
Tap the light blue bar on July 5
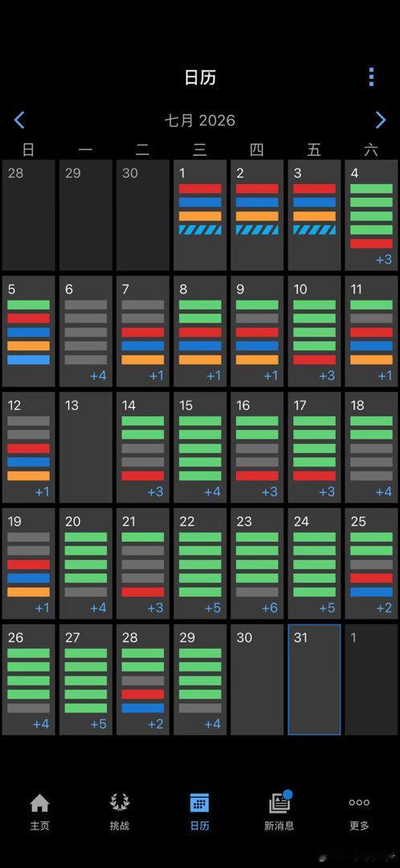point(29,360)
